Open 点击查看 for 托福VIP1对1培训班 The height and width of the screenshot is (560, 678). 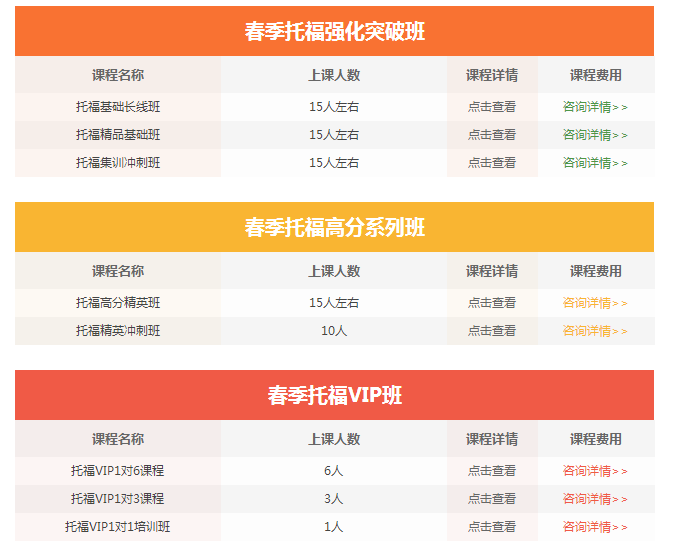492,527
